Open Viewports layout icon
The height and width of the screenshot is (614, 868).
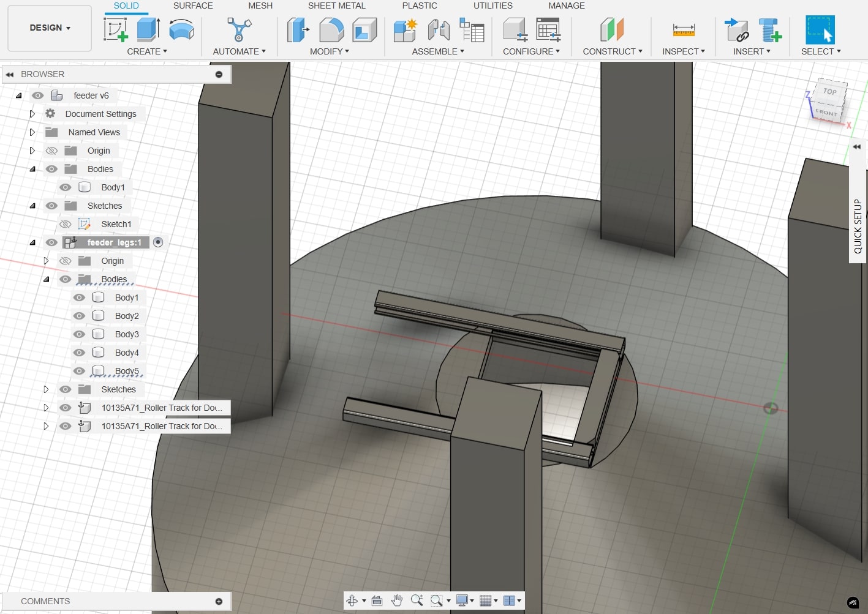508,601
